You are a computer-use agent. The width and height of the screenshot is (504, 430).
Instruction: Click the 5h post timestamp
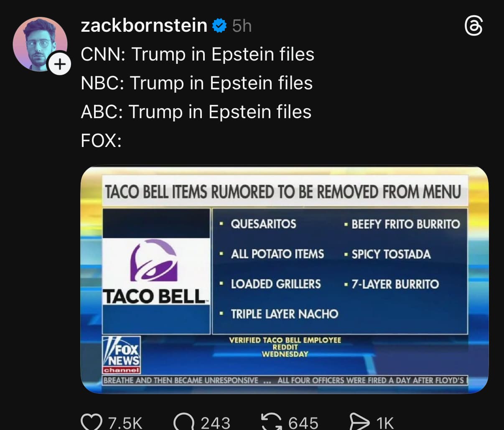point(242,26)
